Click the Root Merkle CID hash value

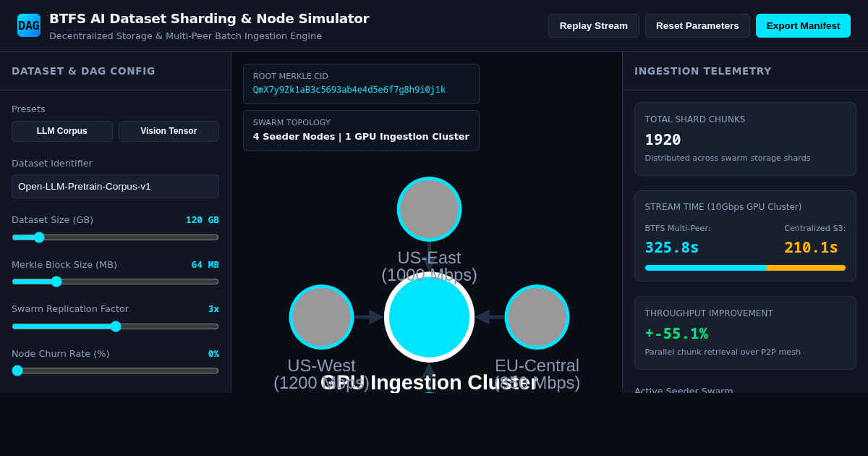(349, 90)
